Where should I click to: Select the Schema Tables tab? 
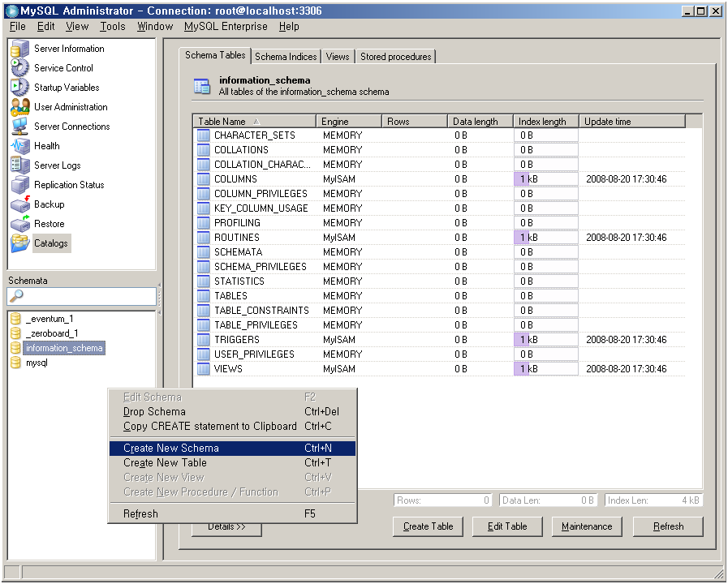[x=215, y=55]
